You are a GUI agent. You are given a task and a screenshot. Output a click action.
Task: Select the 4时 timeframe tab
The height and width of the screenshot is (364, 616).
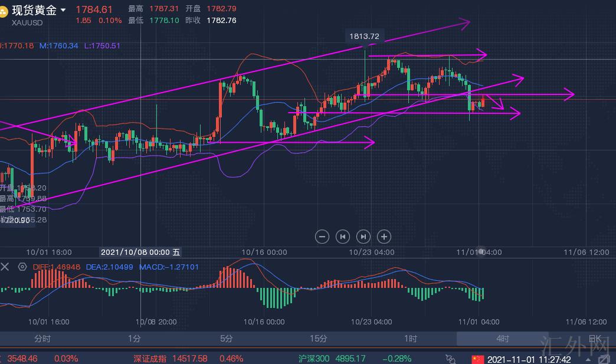tap(503, 339)
